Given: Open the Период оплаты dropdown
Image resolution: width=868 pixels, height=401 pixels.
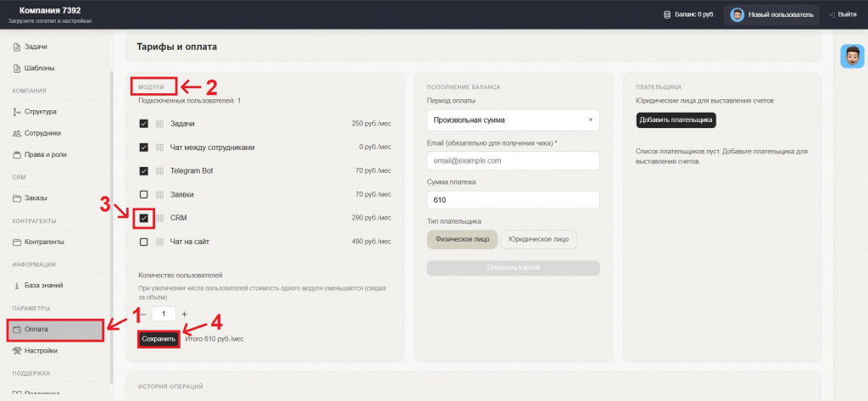Looking at the screenshot, I should [x=513, y=120].
